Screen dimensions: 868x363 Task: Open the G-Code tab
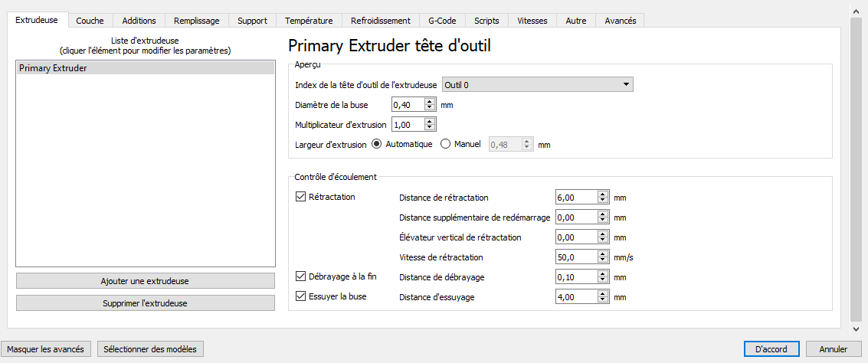(442, 21)
